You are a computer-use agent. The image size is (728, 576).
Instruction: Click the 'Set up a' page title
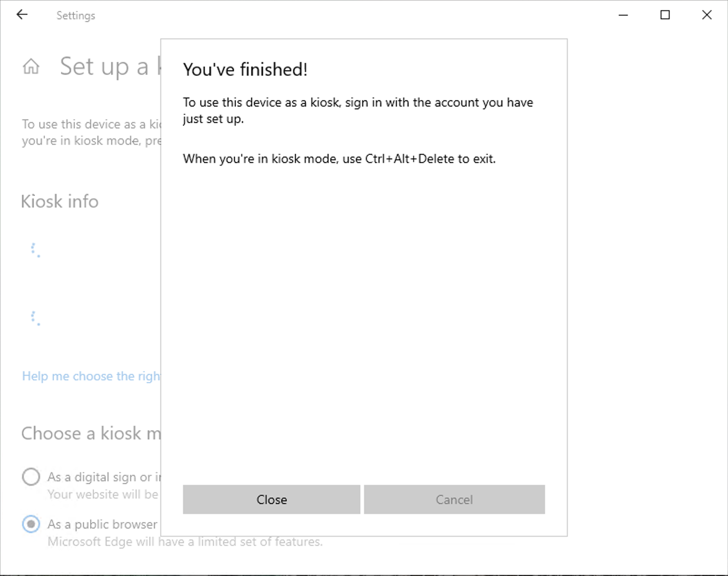pyautogui.click(x=105, y=66)
